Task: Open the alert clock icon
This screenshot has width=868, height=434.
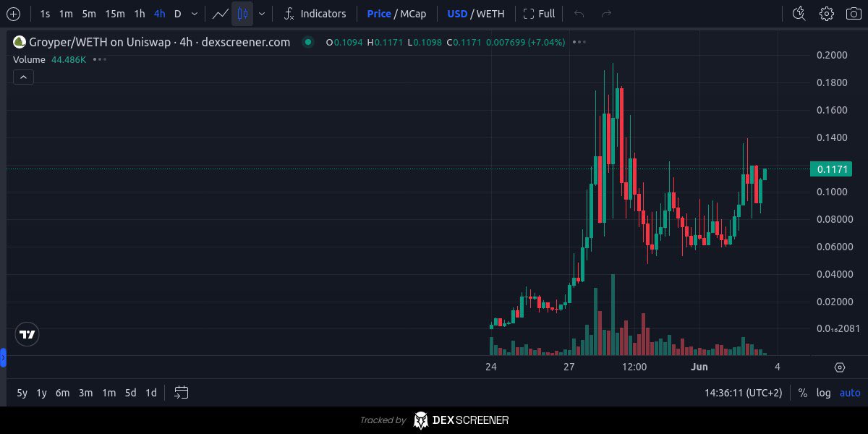Action: (x=799, y=14)
